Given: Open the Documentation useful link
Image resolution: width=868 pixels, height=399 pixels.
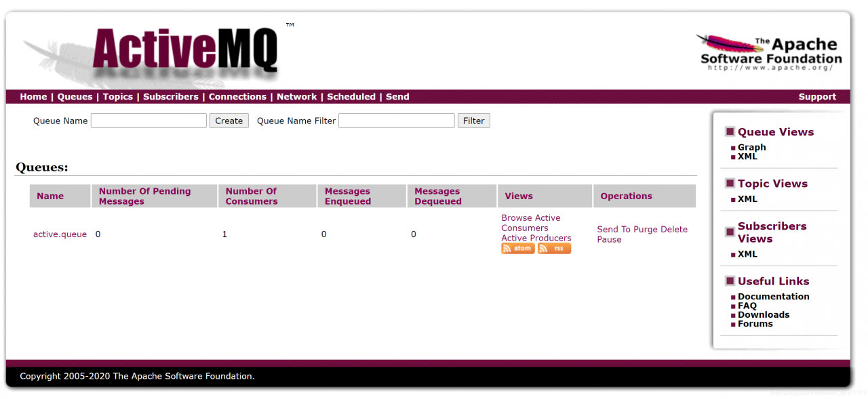Looking at the screenshot, I should point(774,297).
